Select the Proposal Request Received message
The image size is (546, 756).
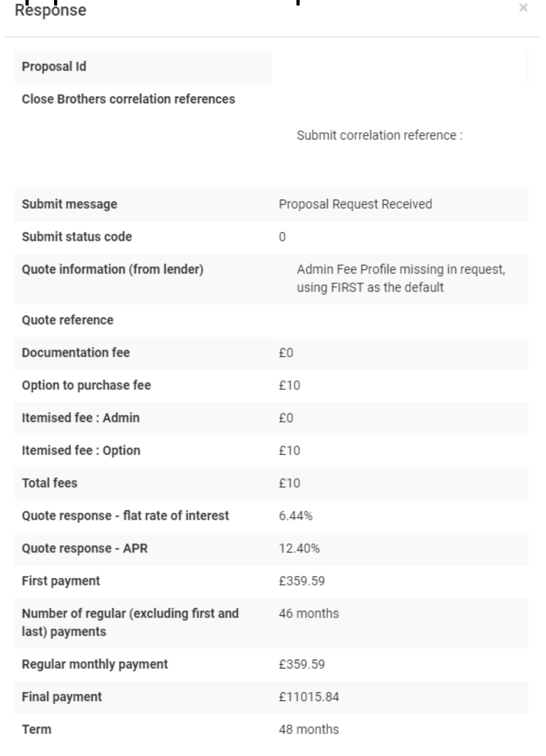tap(355, 204)
